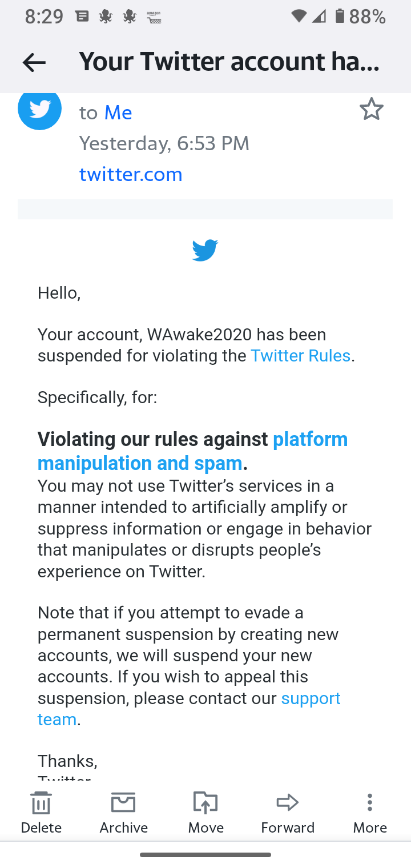Delete this email via trash icon
Image resolution: width=411 pixels, height=868 pixels.
coord(41,812)
